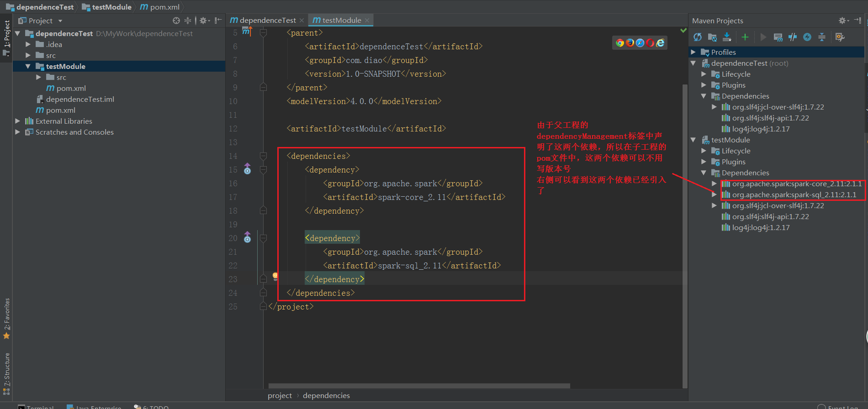Expand Profiles in Maven Projects
868x409 pixels.
click(x=693, y=52)
